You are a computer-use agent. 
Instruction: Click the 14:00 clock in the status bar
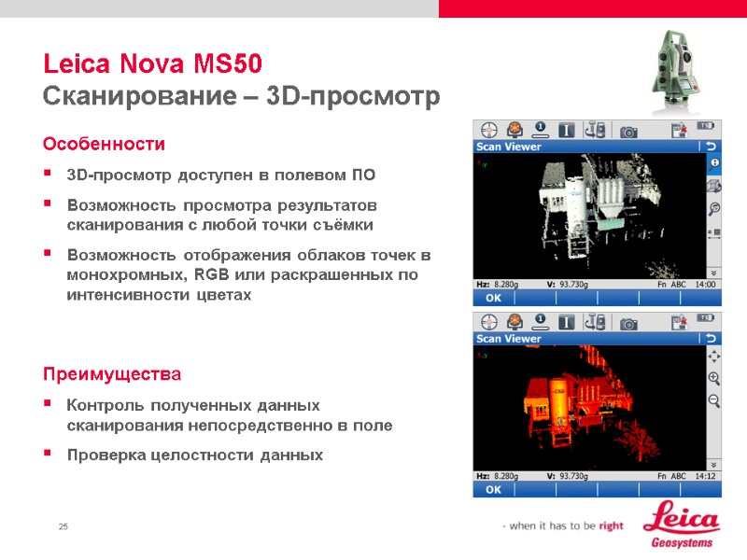705,285
